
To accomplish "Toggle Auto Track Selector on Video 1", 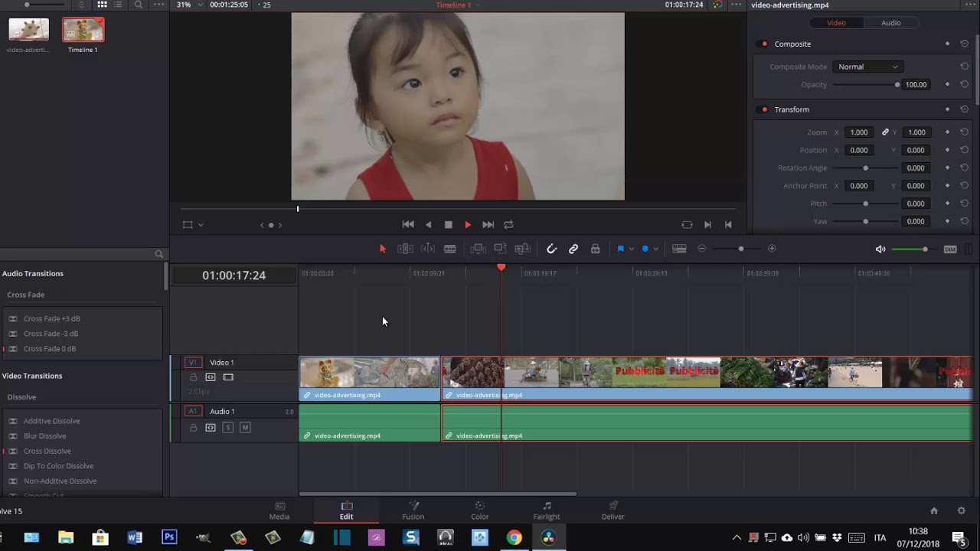I will [211, 377].
